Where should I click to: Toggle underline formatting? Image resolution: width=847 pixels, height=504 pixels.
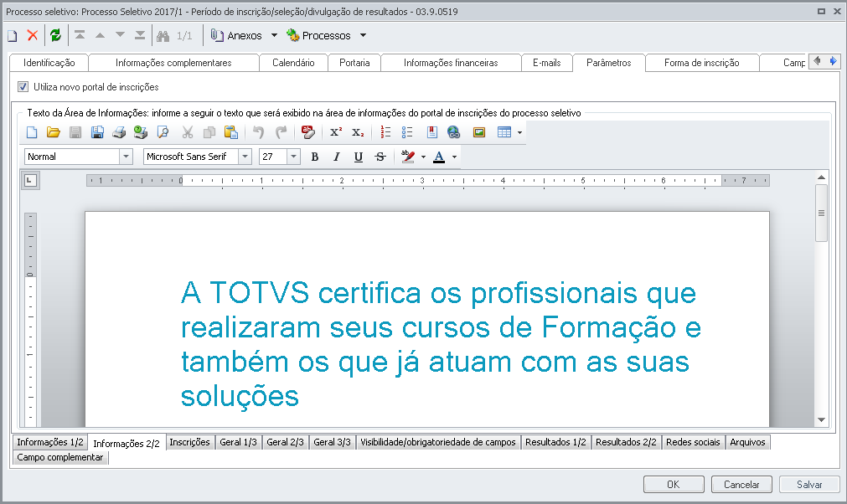358,157
